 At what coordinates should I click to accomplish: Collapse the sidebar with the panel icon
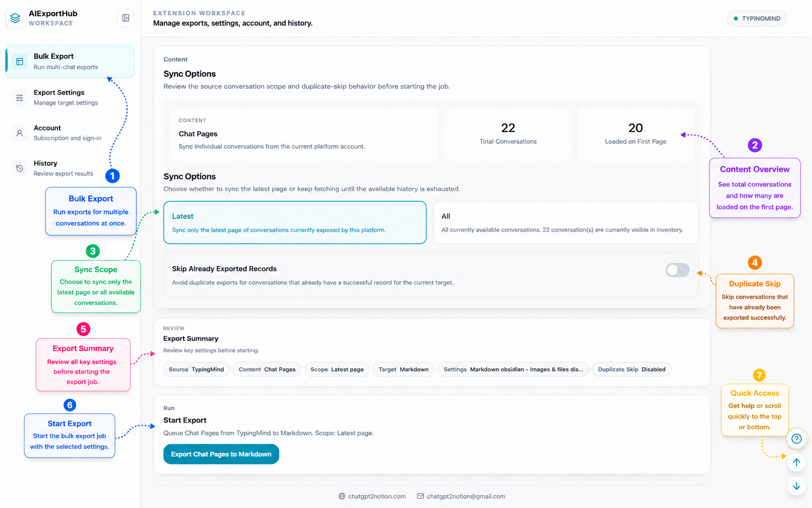pos(125,18)
